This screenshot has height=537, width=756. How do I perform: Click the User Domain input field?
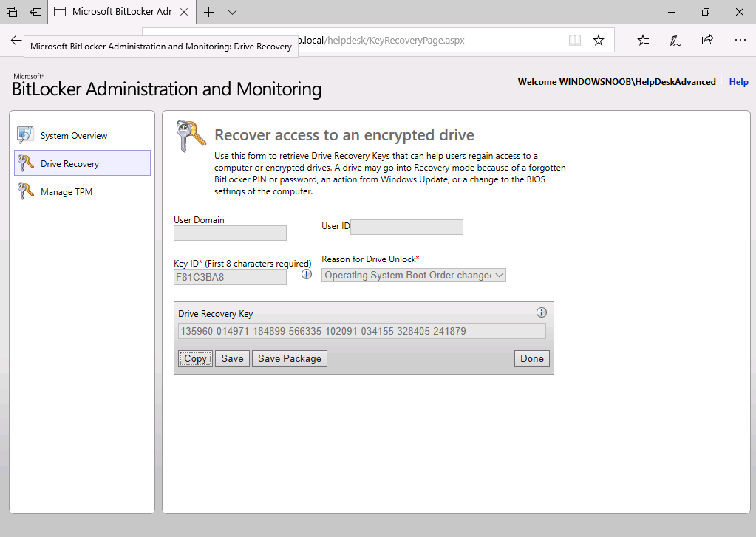[x=230, y=233]
